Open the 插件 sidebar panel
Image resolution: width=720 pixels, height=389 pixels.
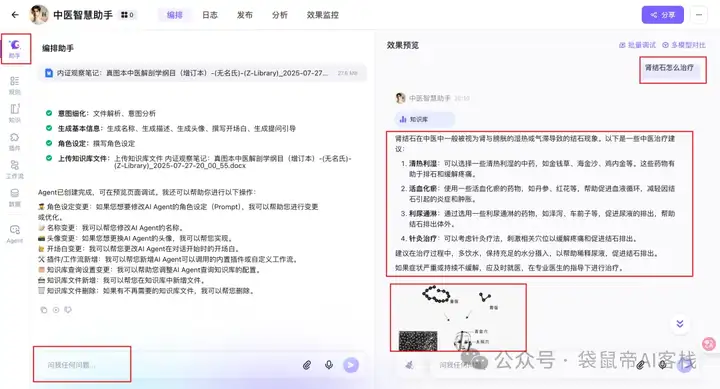click(15, 141)
